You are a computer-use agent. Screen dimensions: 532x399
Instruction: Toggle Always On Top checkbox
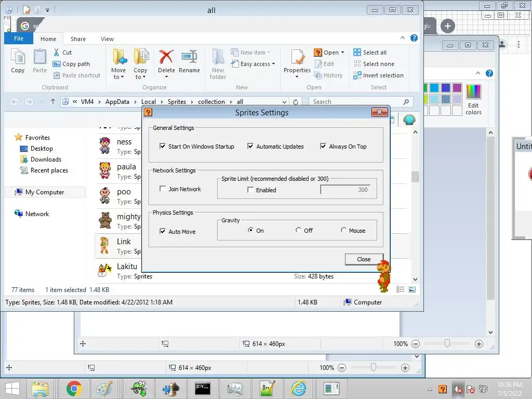point(323,146)
